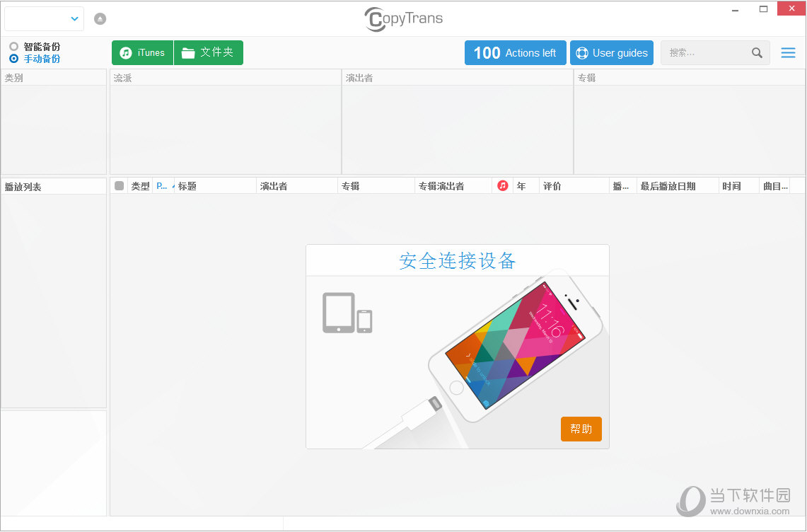Click the CopyTrans logo
The height and width of the screenshot is (532, 807).
tap(403, 19)
